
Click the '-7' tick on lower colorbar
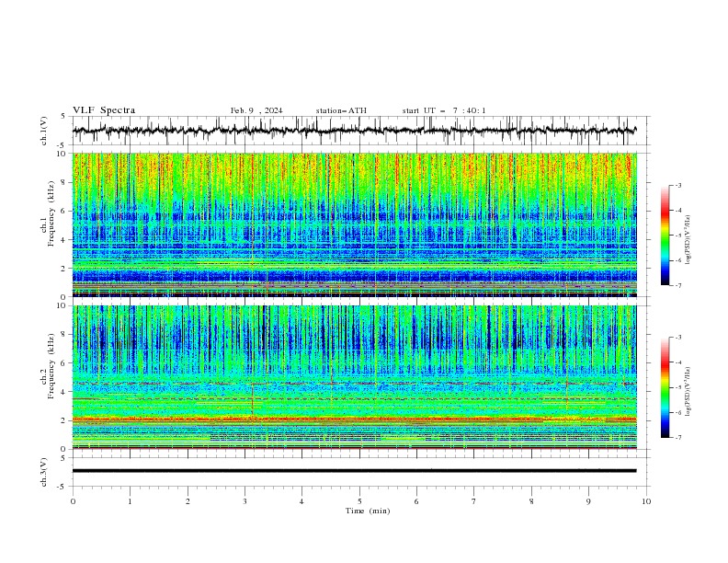pyautogui.click(x=678, y=437)
